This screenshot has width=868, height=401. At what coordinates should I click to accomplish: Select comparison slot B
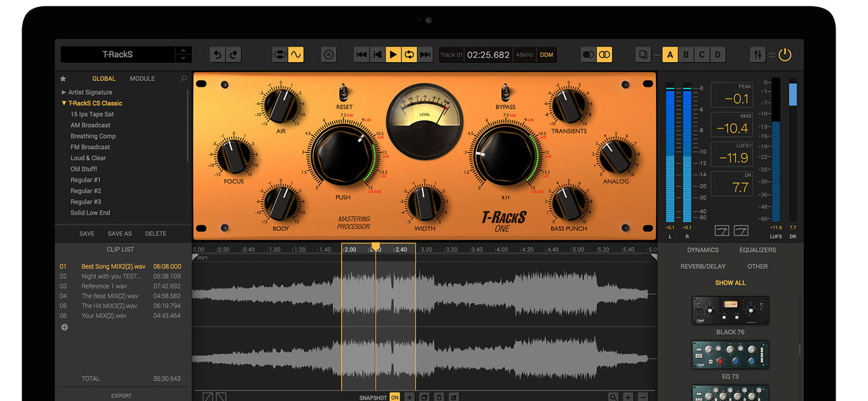686,55
